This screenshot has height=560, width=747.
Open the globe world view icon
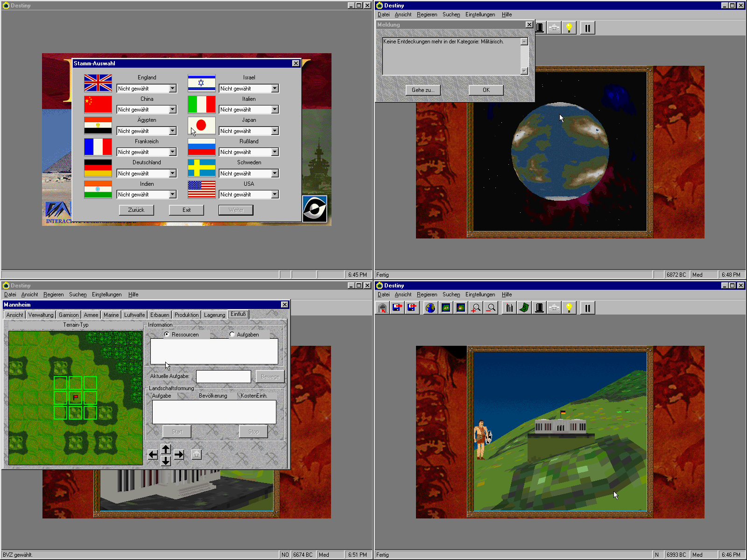tap(431, 308)
